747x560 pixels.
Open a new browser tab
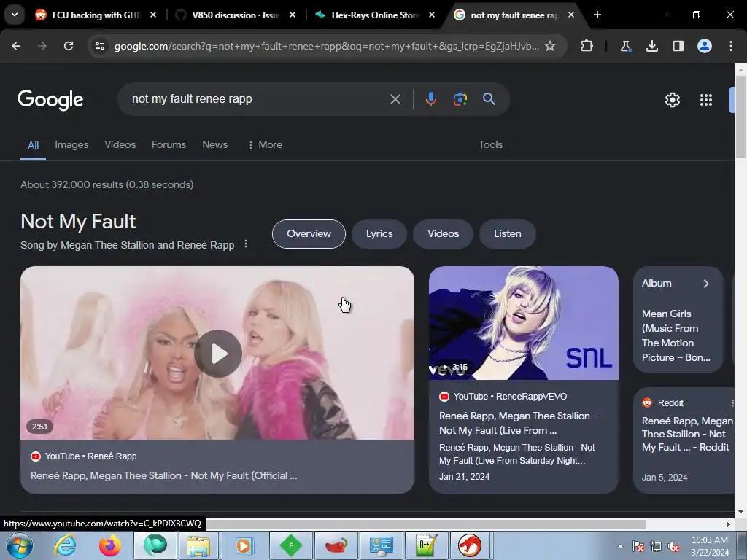pyautogui.click(x=597, y=15)
